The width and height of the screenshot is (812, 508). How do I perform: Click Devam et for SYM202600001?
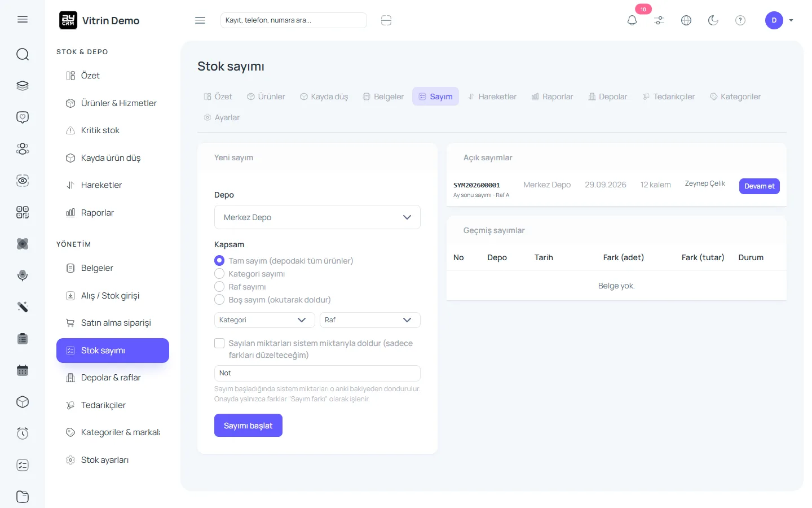tap(760, 186)
